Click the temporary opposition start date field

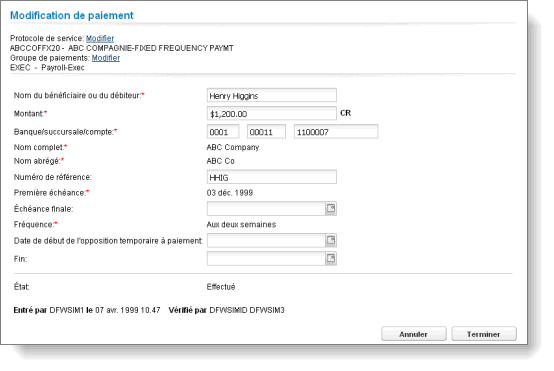pyautogui.click(x=266, y=241)
